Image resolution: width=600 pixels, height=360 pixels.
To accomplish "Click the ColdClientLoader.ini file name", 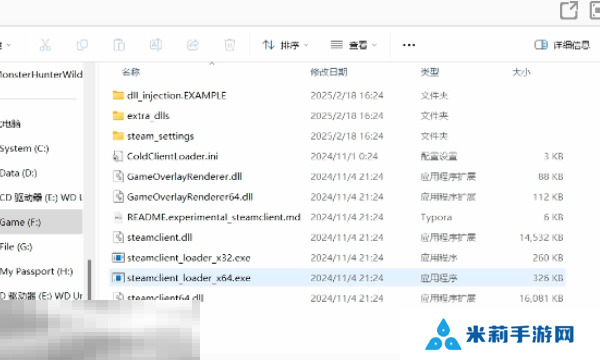I will tap(173, 156).
